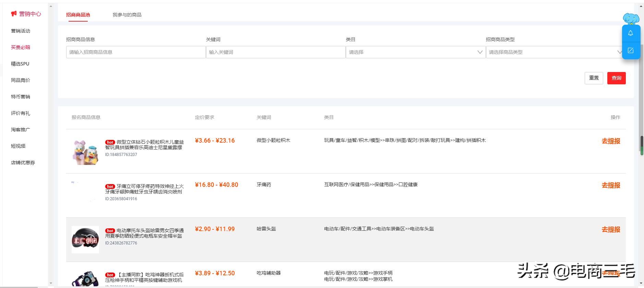Click hot badge on 牙痛立可停 product

[110, 187]
